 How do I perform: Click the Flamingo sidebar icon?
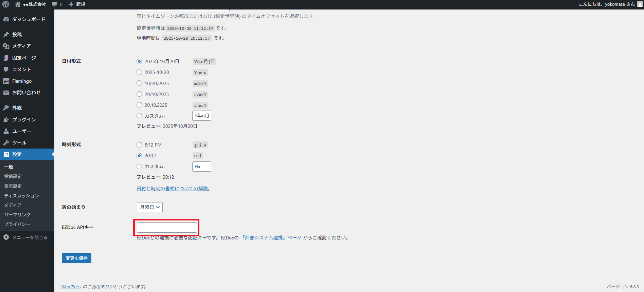point(6,81)
